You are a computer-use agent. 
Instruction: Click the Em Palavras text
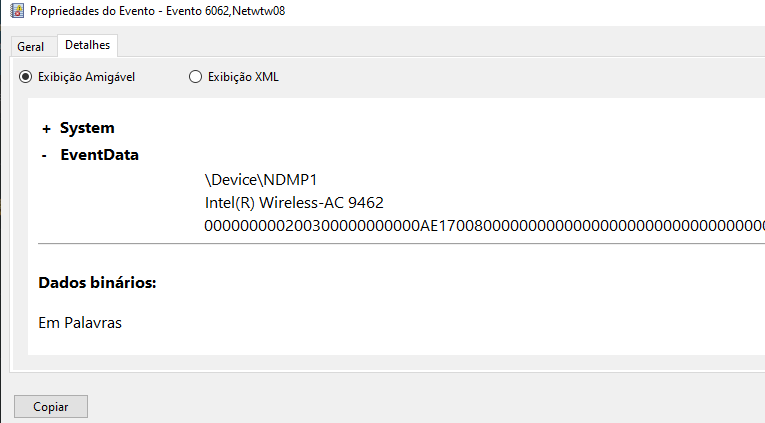pyautogui.click(x=80, y=322)
